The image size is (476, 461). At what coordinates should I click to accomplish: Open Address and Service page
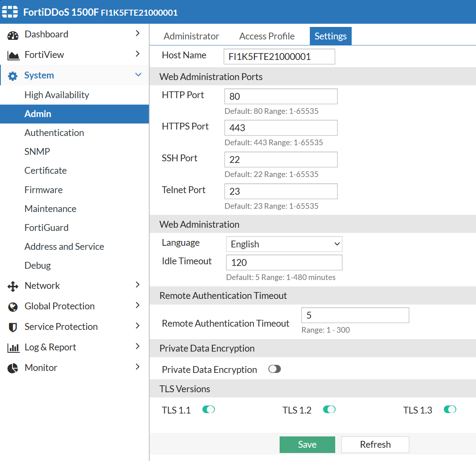[64, 247]
